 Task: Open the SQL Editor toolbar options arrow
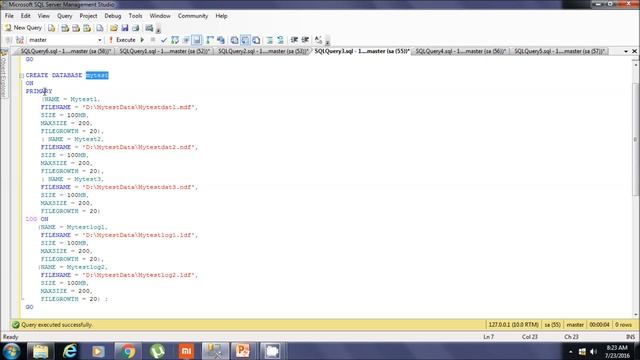pyautogui.click(x=327, y=41)
